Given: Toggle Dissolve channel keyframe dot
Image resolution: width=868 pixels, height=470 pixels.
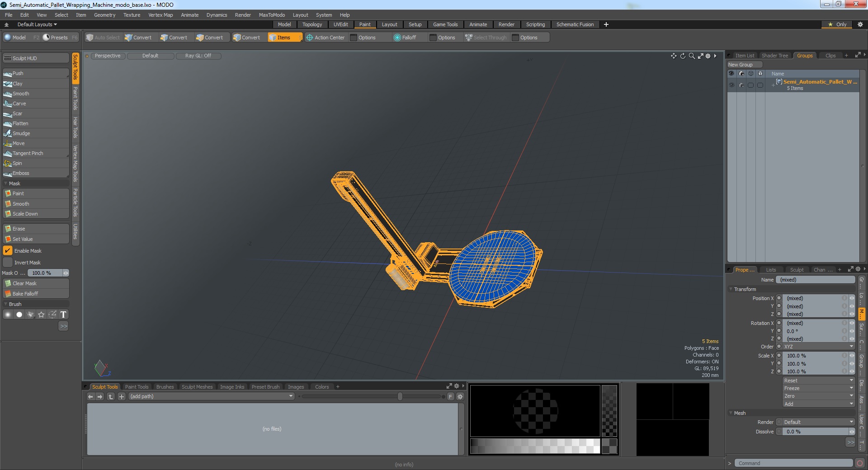Looking at the screenshot, I should point(779,432).
